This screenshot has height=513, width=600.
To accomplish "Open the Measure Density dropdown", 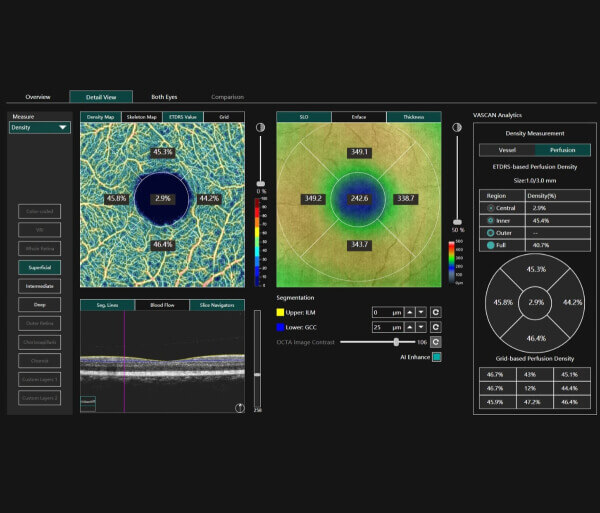I will (x=40, y=128).
